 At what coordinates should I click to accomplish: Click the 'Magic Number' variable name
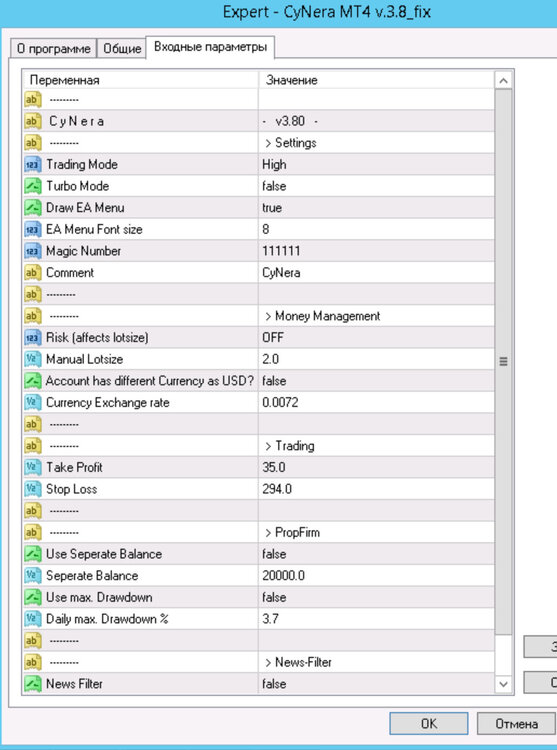coord(83,251)
